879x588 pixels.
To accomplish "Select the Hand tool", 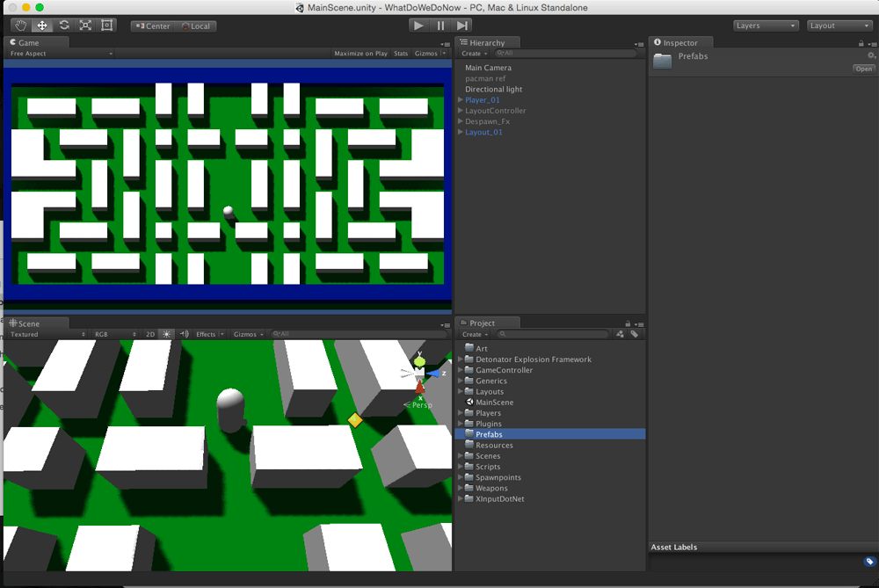I will pos(21,25).
